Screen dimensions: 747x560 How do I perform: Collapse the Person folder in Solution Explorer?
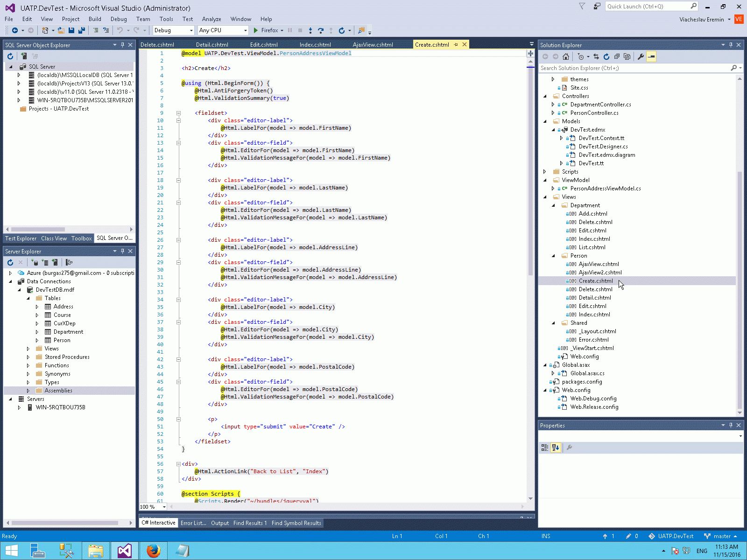tap(554, 256)
